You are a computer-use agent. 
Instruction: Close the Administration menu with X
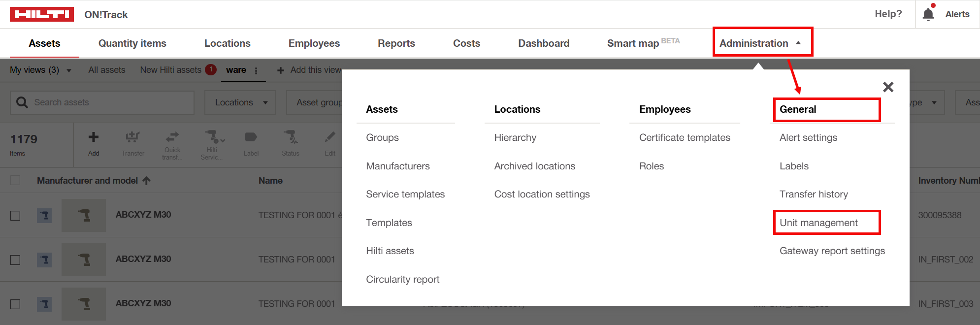[888, 87]
